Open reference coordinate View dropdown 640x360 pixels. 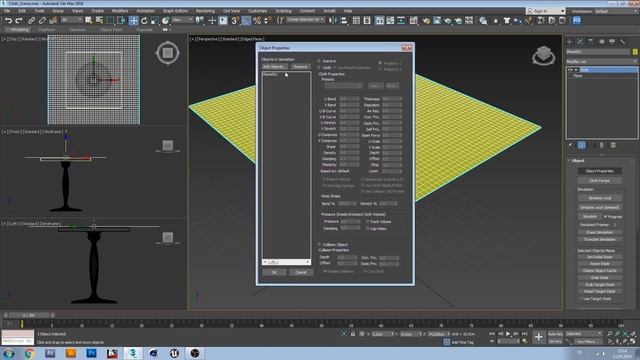point(182,20)
